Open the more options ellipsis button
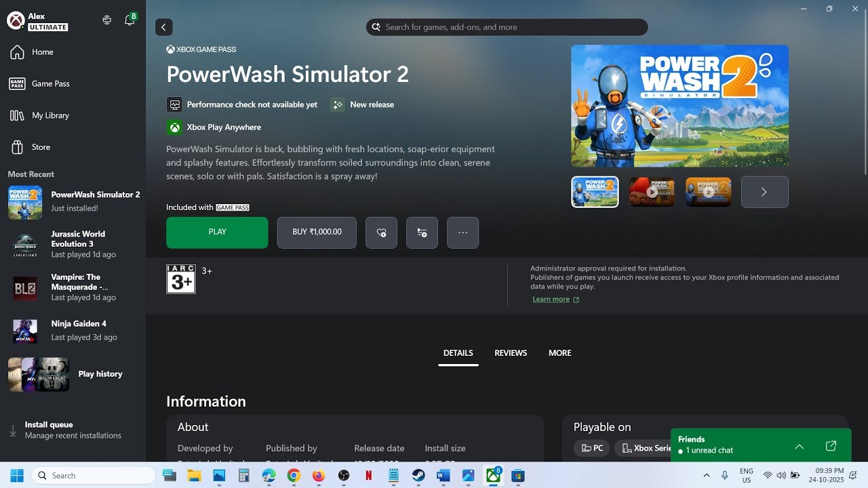 point(462,232)
